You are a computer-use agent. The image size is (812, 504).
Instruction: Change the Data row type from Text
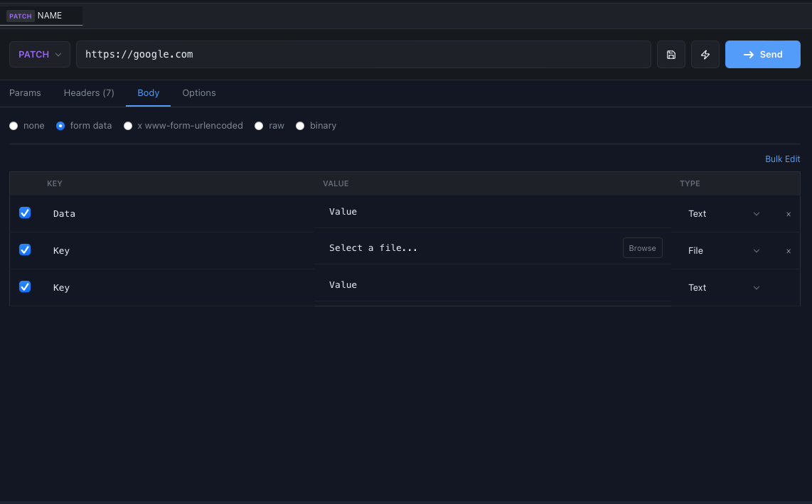[x=723, y=213]
